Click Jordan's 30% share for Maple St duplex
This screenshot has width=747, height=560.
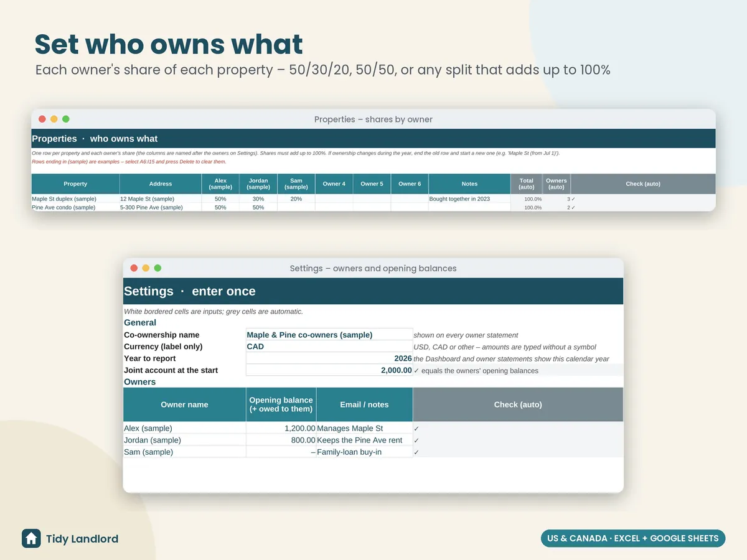258,199
